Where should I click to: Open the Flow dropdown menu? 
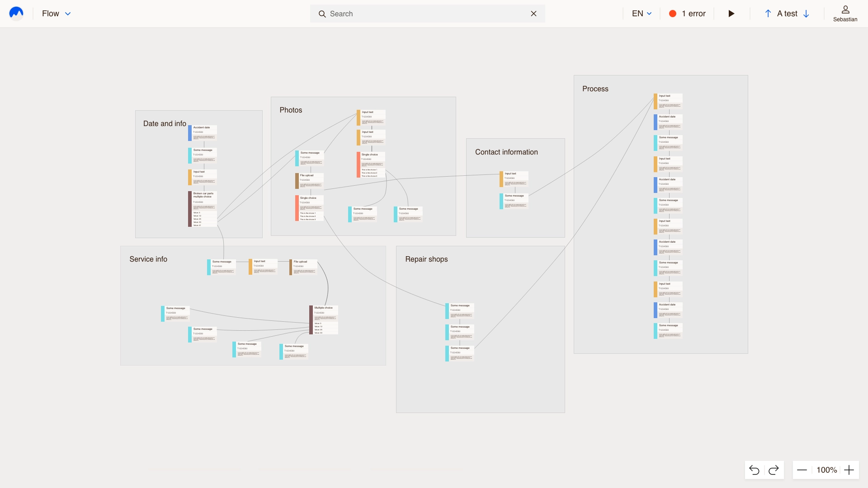click(x=56, y=14)
